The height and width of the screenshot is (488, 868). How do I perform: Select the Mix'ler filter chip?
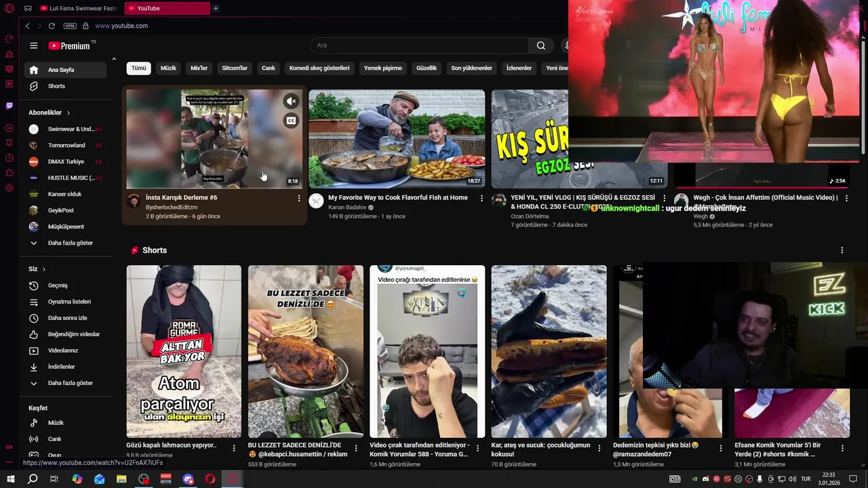coord(199,68)
